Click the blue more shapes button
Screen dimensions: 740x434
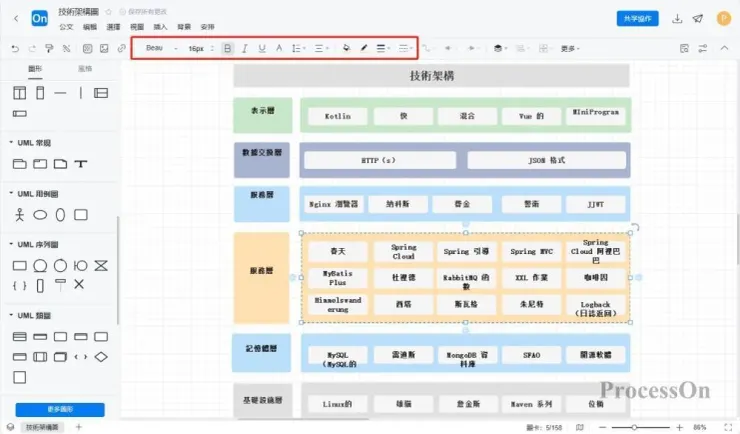(x=60, y=409)
